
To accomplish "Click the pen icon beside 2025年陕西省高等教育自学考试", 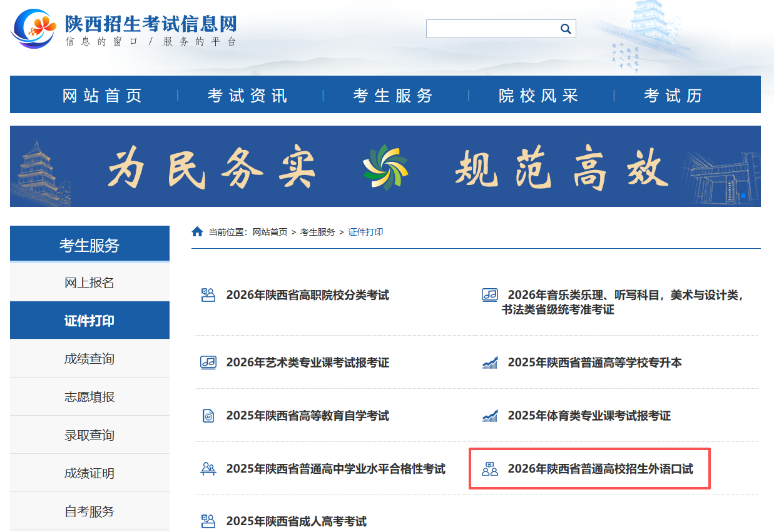I will click(207, 414).
